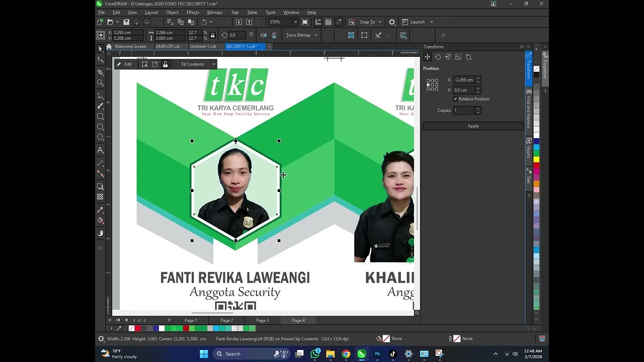644x362 pixels.
Task: Pick the blue swatch in right palette
Action: tap(536, 141)
